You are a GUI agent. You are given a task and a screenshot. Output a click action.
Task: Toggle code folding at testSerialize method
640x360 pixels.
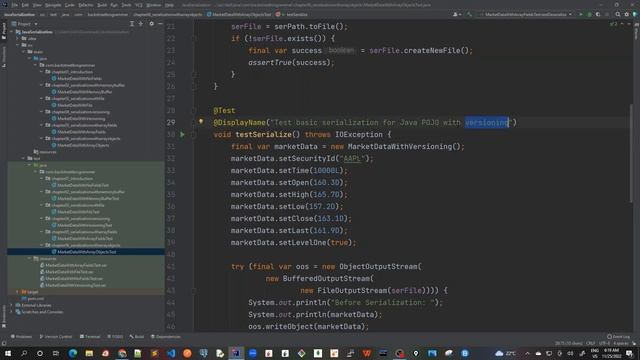click(194, 134)
